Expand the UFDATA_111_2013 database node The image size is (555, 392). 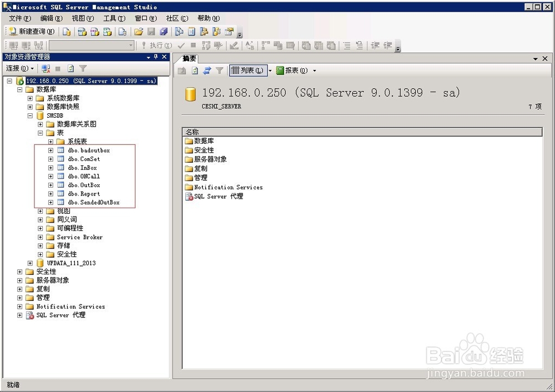click(30, 263)
